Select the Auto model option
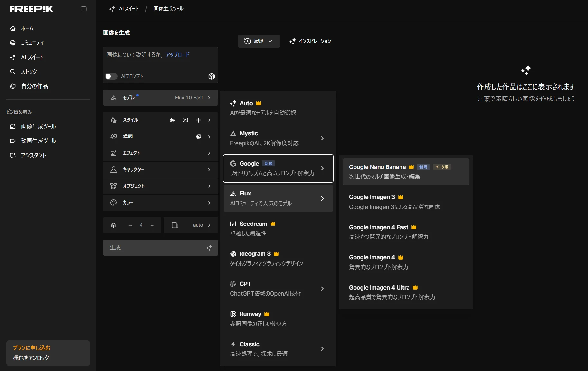588x371 pixels. point(278,108)
